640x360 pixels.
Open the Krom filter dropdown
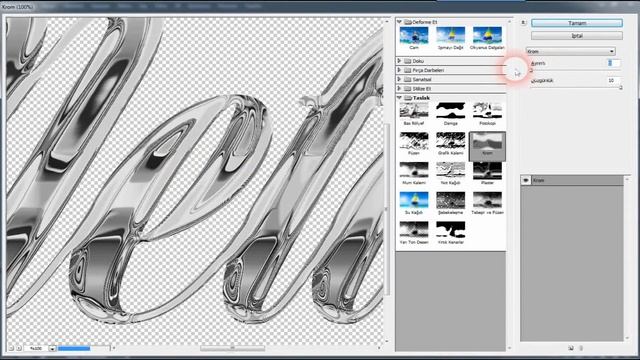(x=571, y=51)
